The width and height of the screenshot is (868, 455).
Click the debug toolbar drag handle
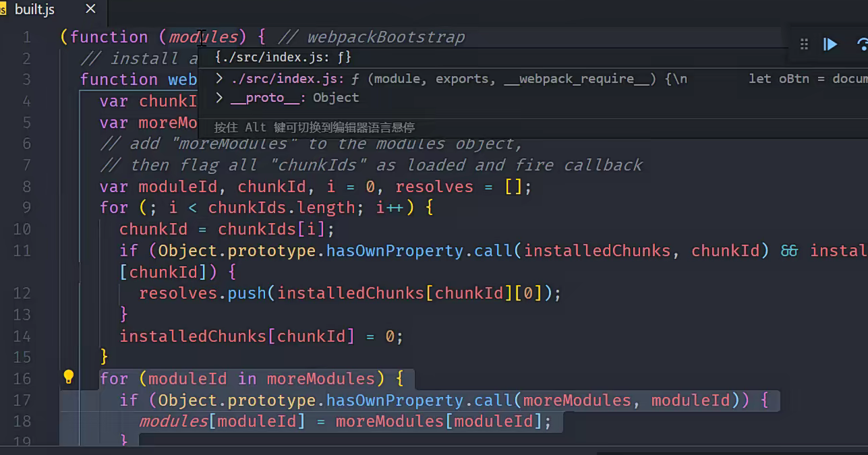pos(804,44)
